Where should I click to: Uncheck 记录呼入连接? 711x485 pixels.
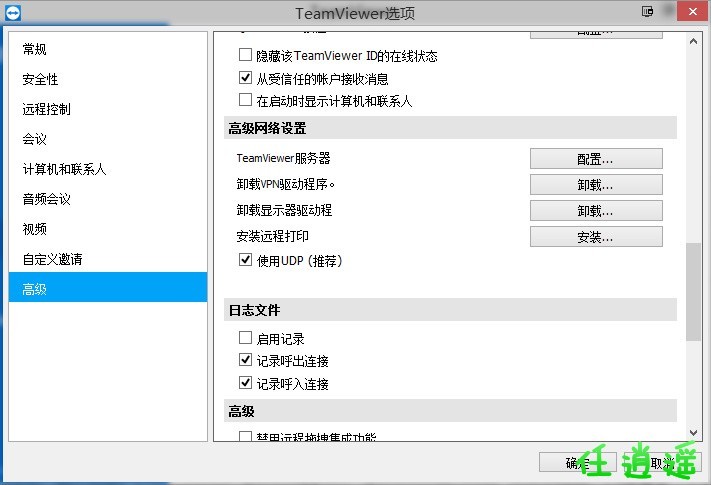245,383
